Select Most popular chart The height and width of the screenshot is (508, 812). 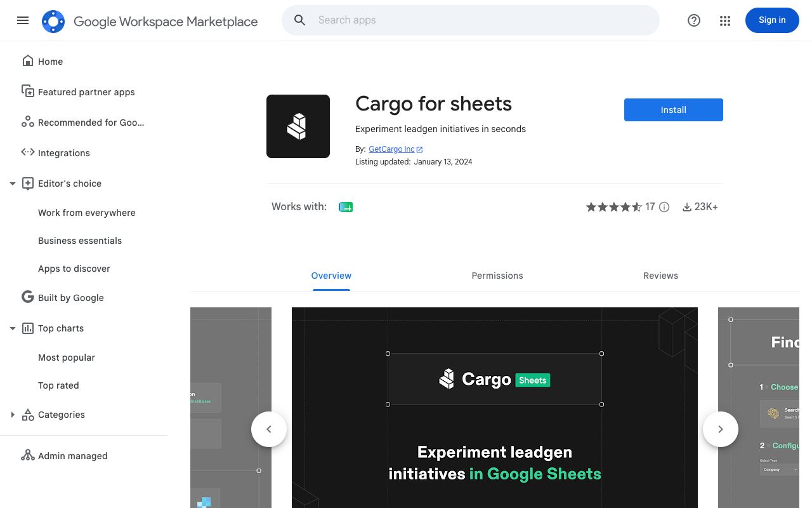(67, 358)
